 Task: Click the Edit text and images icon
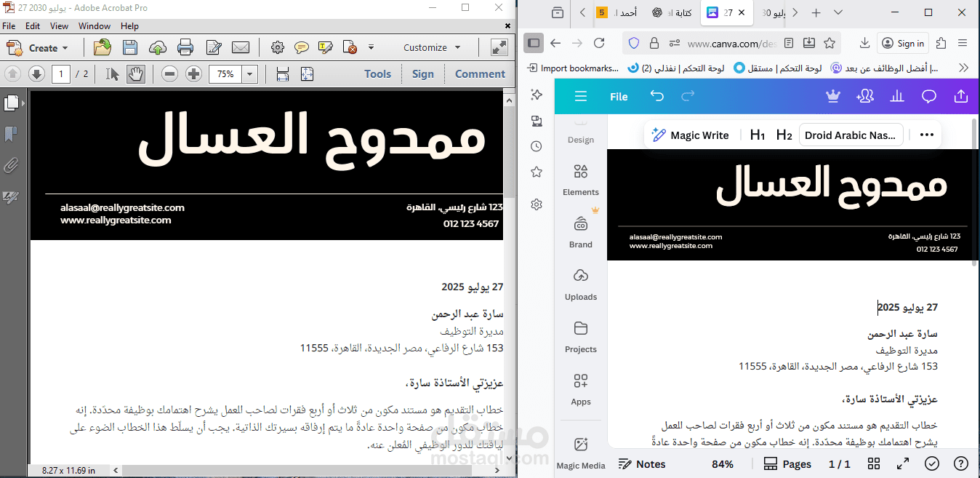coord(214,48)
